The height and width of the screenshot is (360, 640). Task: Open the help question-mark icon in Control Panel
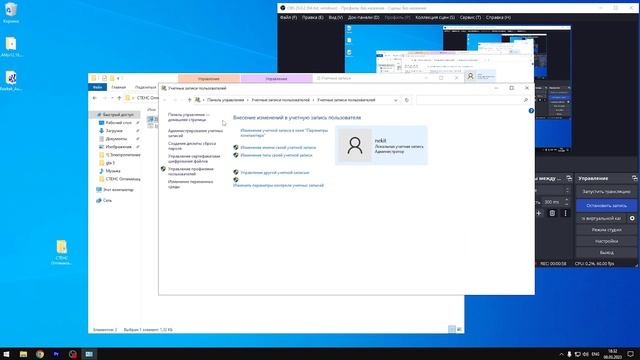click(531, 111)
